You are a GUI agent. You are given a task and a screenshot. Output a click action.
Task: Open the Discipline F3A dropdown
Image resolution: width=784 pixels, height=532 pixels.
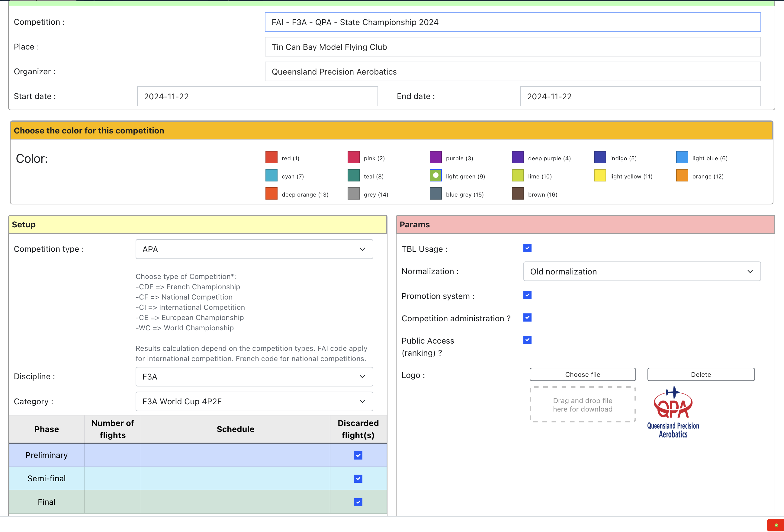tap(254, 377)
